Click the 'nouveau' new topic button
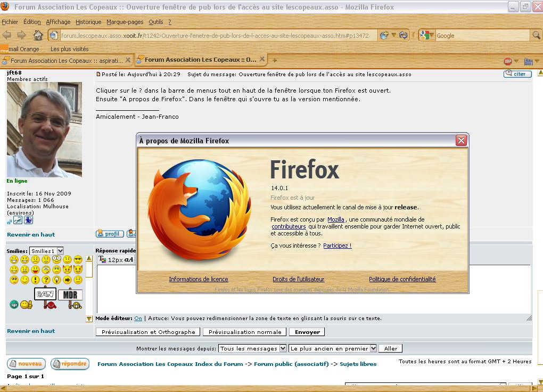 point(26,364)
